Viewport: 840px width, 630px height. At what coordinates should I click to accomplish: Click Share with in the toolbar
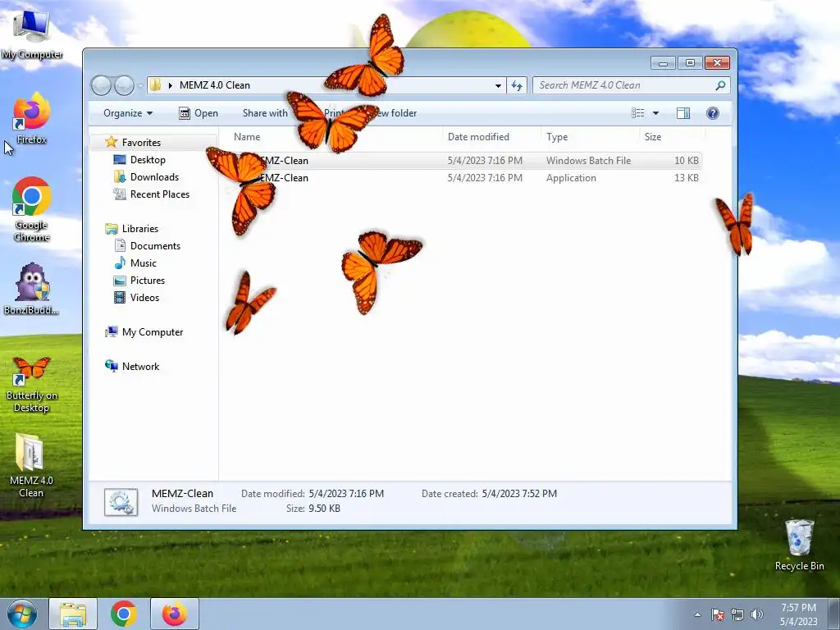tap(265, 113)
